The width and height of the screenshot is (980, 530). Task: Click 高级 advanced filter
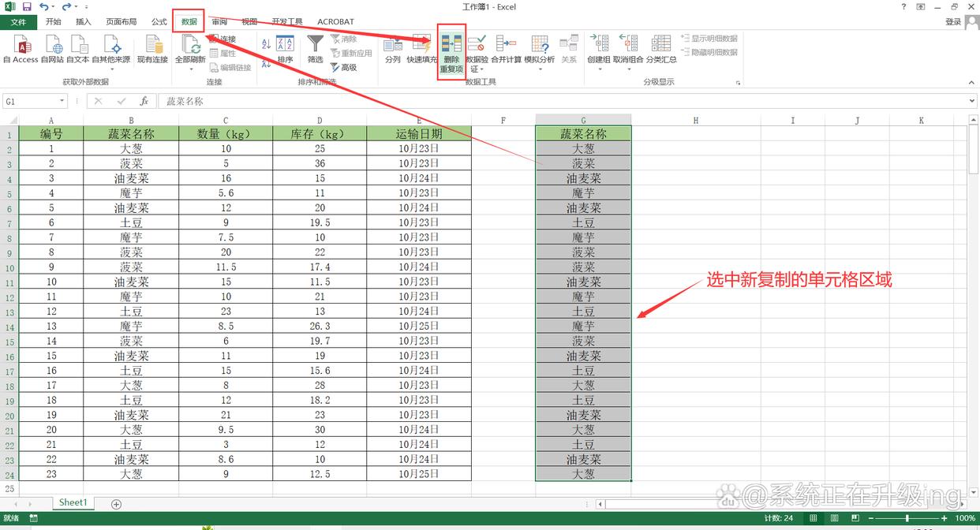(344, 67)
